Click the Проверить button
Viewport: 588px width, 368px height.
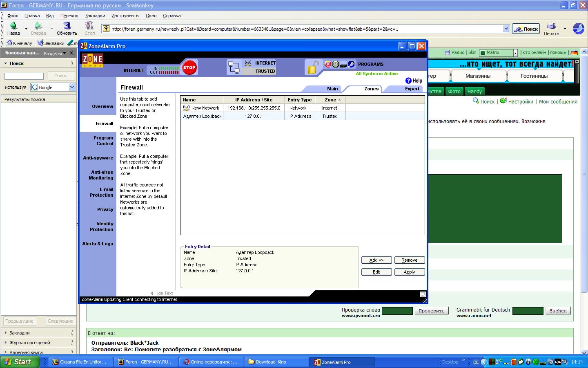[x=432, y=311]
